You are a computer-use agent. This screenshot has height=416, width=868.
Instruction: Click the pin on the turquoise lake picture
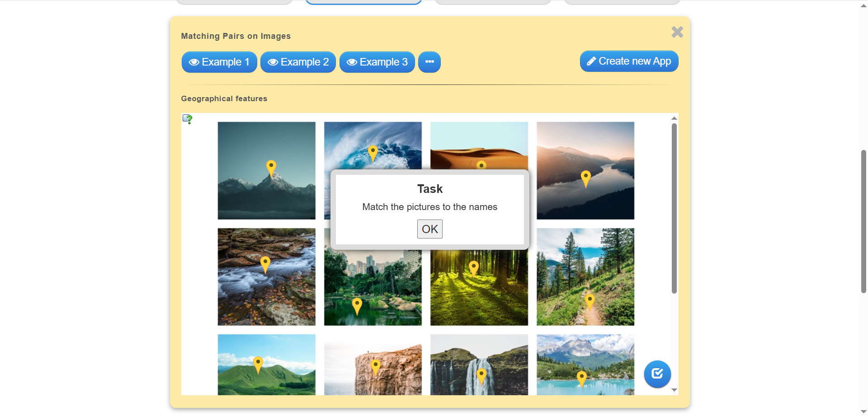pyautogui.click(x=581, y=379)
